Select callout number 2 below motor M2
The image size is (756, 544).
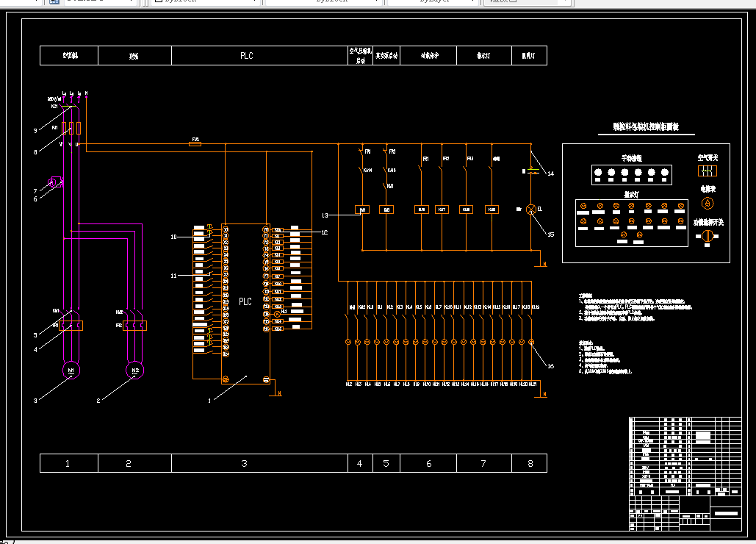[98, 401]
